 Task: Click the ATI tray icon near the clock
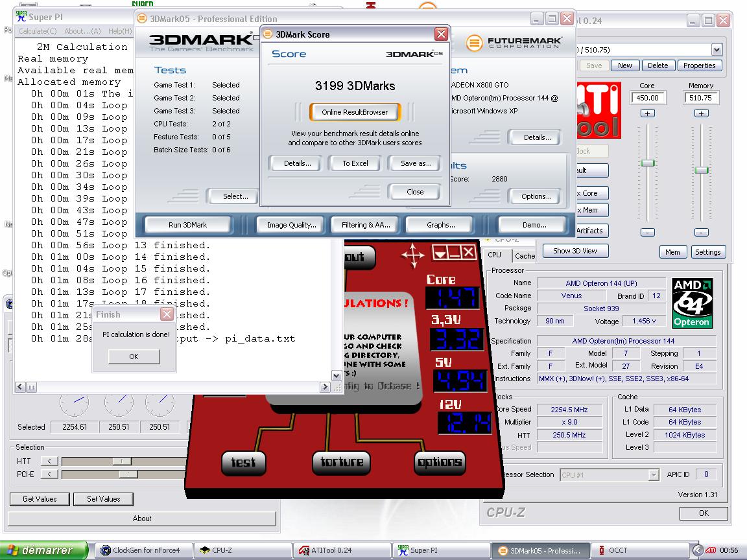(711, 550)
